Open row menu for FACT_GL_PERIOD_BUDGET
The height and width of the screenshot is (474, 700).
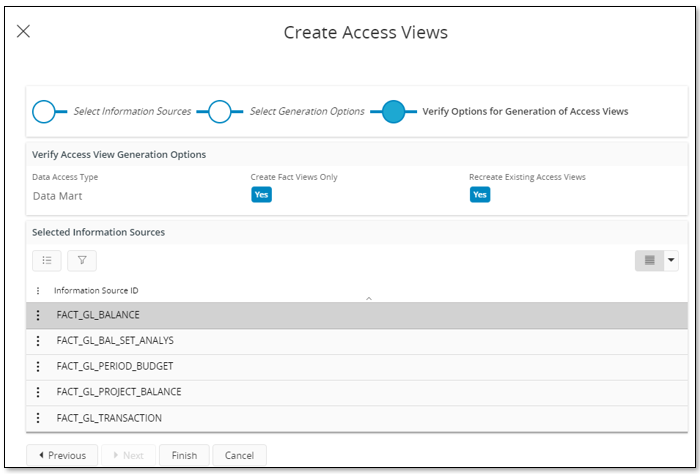click(x=38, y=367)
